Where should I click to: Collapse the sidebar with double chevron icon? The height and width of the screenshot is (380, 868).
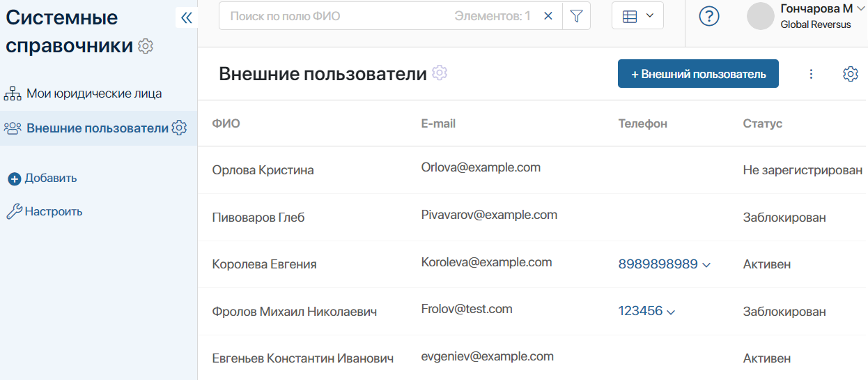point(186,18)
